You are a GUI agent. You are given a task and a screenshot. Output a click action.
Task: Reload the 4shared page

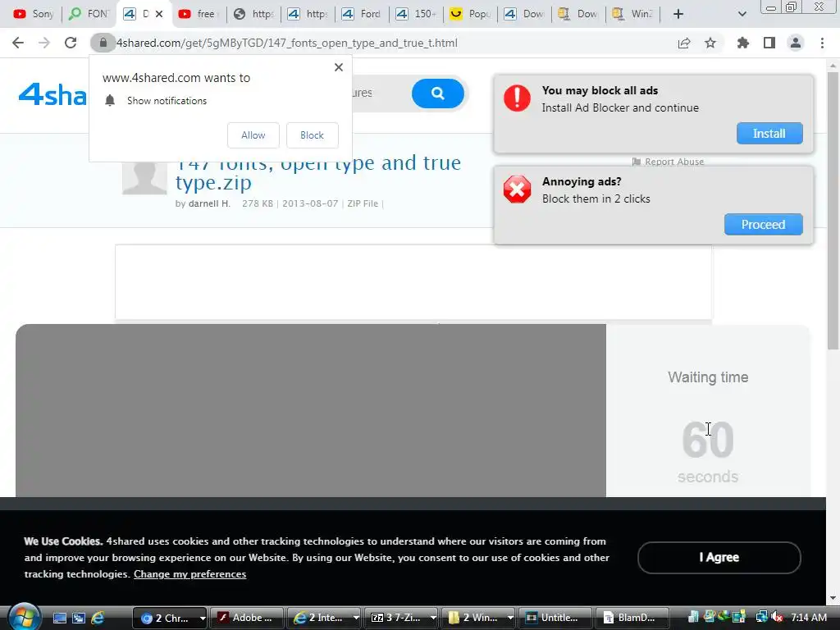tap(71, 43)
